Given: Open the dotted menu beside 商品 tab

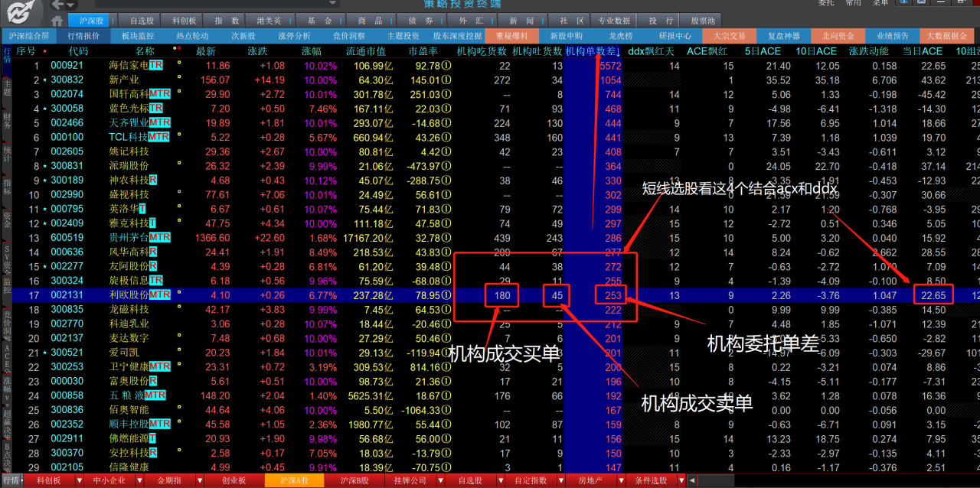Looking at the screenshot, I should coord(390,21).
